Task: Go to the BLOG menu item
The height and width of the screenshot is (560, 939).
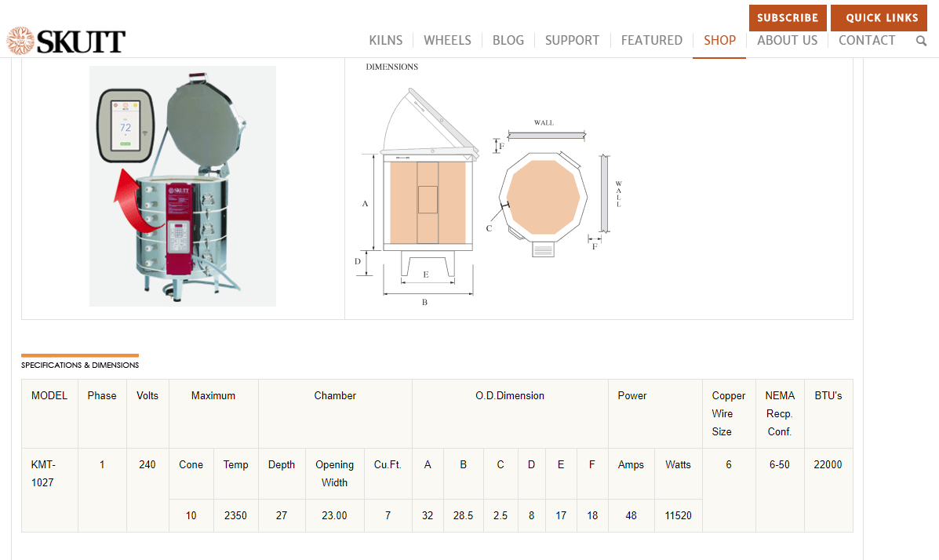Action: click(x=508, y=40)
